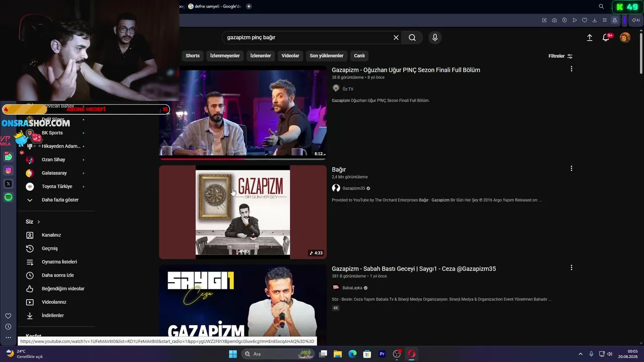Expand the Siz section chevron
644x362 pixels.
pyautogui.click(x=38, y=222)
